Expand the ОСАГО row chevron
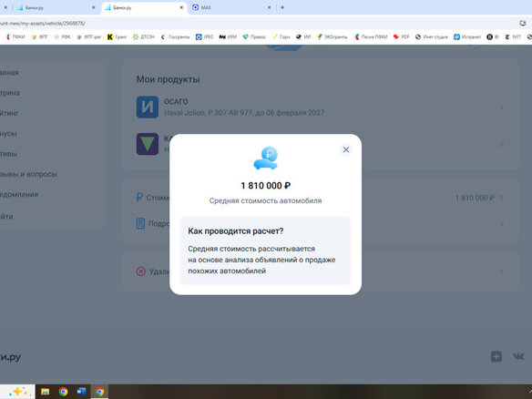Image resolution: width=532 pixels, height=399 pixels. (502, 107)
